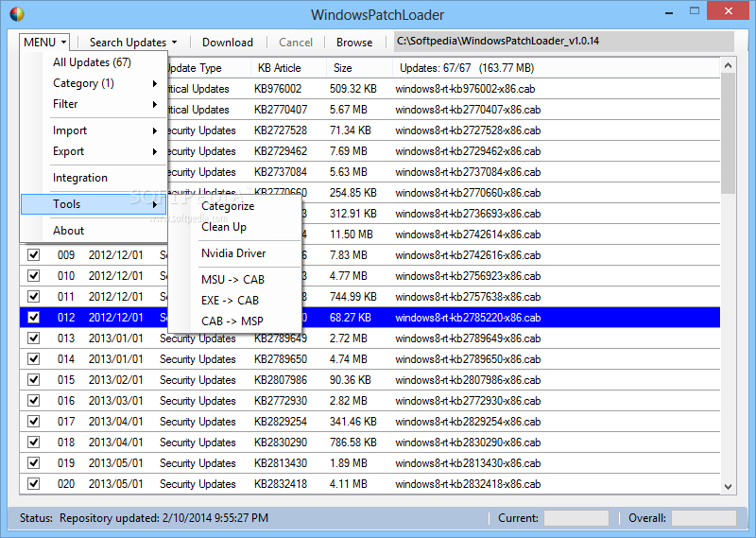Open the Tools submenu entry
756x538 pixels.
click(x=94, y=204)
